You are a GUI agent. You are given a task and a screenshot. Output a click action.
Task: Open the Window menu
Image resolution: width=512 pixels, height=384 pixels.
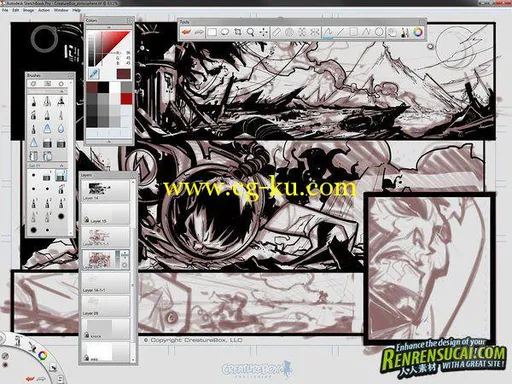point(61,10)
